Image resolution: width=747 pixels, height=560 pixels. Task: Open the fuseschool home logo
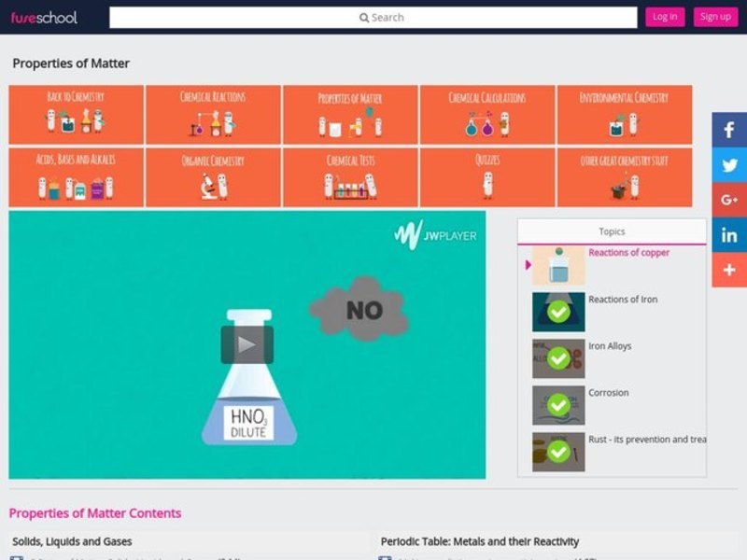click(44, 17)
